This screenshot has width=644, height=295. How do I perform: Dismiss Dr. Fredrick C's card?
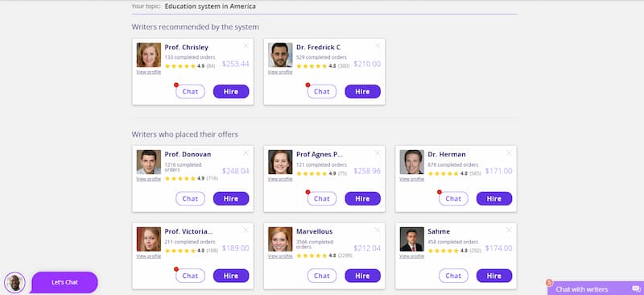(x=378, y=46)
